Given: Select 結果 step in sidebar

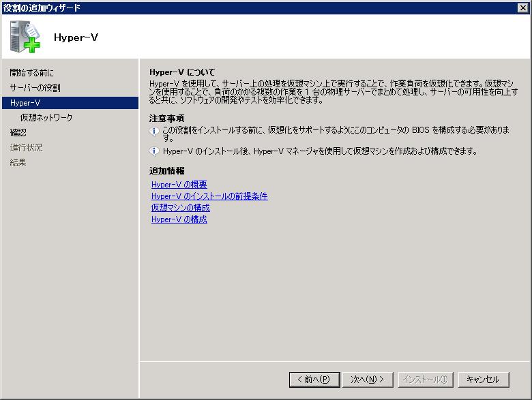Looking at the screenshot, I should (18, 163).
